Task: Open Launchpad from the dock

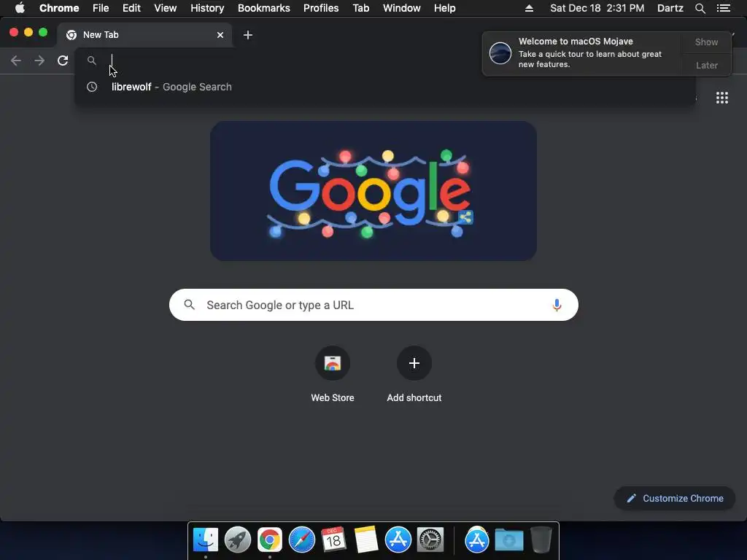Action: [238, 540]
